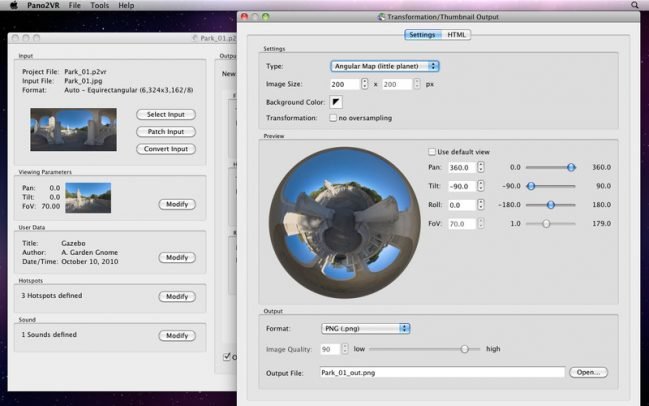Toggle the checked checkbox at main window bottom

(227, 357)
